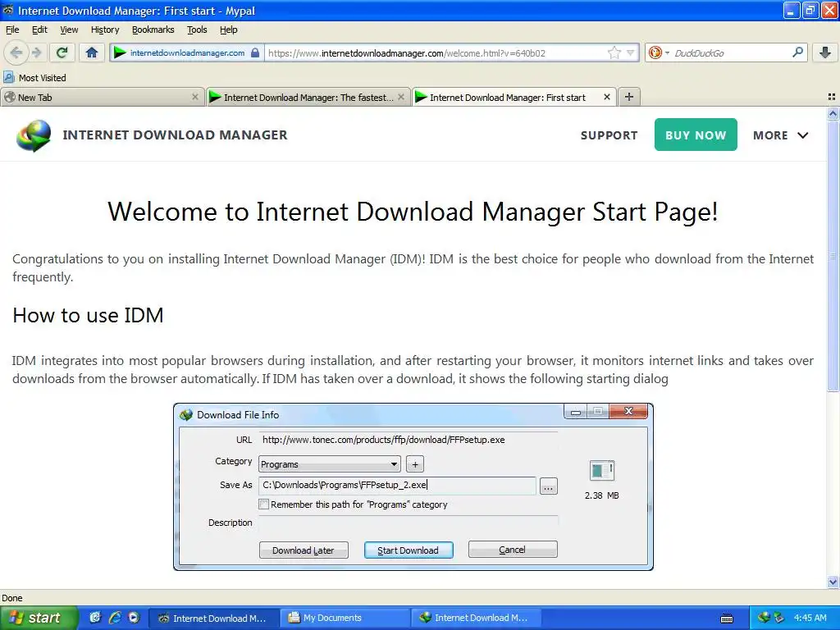
Task: Click the add category plus button in image
Action: point(414,464)
